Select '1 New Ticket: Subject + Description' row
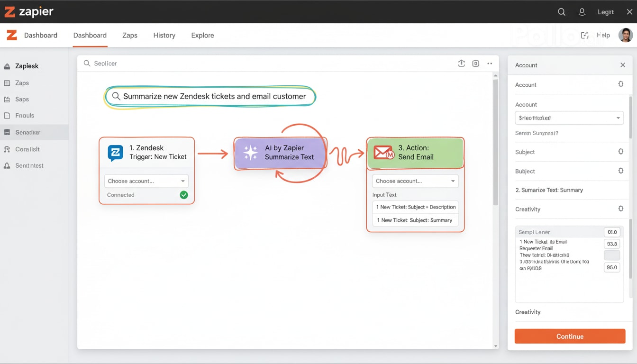 [x=416, y=207]
